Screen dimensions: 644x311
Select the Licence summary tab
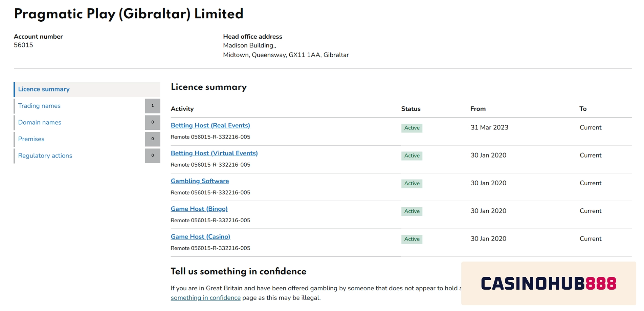[x=87, y=89]
